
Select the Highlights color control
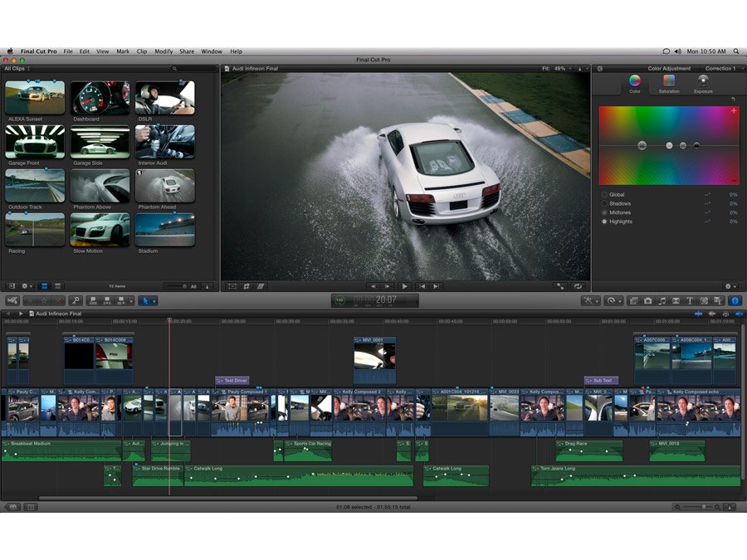620,222
